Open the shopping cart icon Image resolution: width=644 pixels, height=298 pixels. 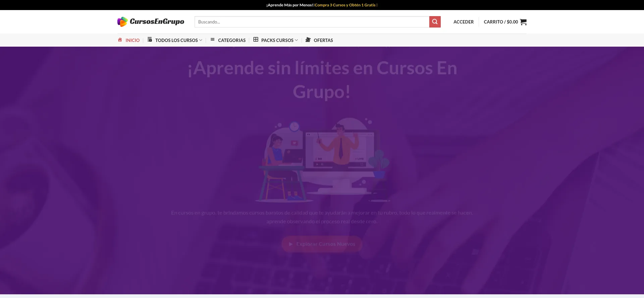[523, 22]
